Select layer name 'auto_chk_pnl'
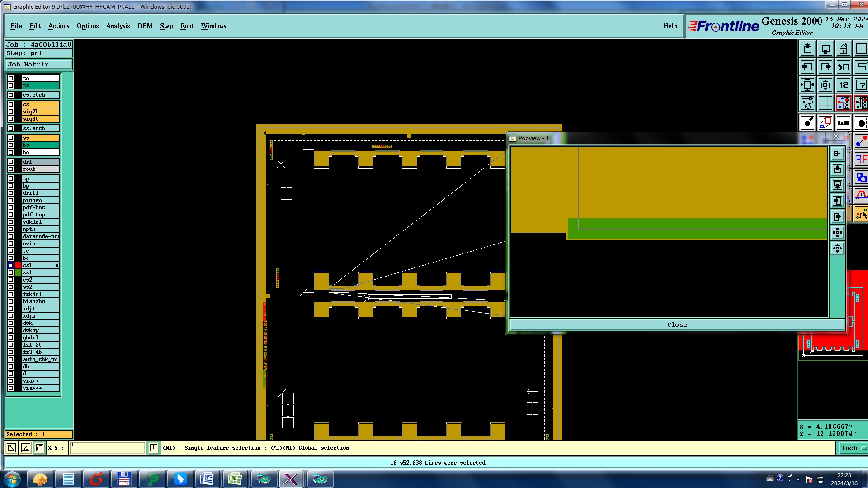The height and width of the screenshot is (488, 868). (x=41, y=359)
